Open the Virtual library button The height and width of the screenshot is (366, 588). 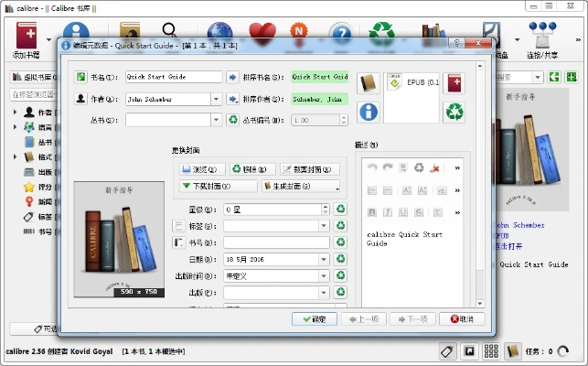34,77
